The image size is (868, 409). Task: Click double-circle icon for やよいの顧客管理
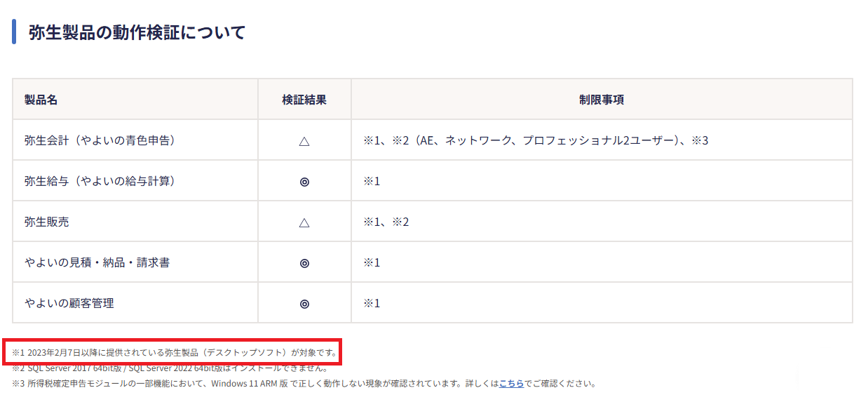click(x=304, y=303)
